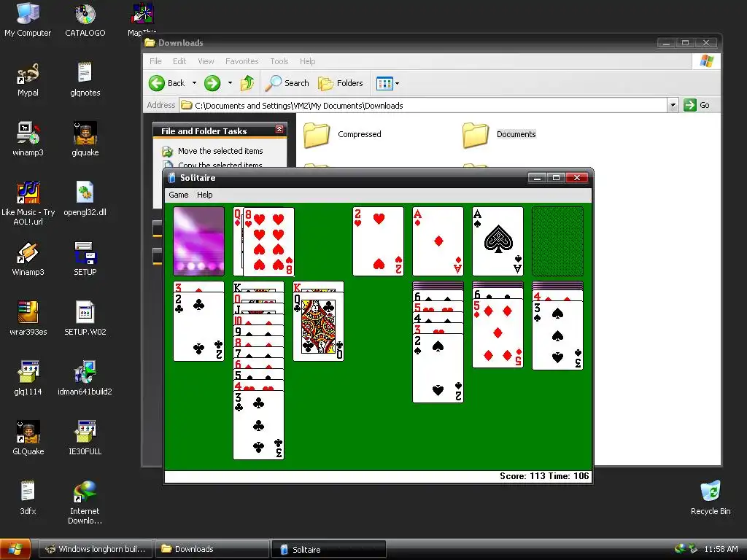The height and width of the screenshot is (560, 747).
Task: Click the ace of diamonds foundation pile
Action: pos(438,241)
